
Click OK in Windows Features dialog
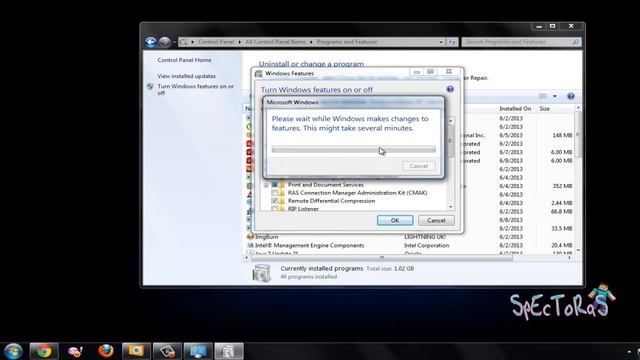pos(395,220)
